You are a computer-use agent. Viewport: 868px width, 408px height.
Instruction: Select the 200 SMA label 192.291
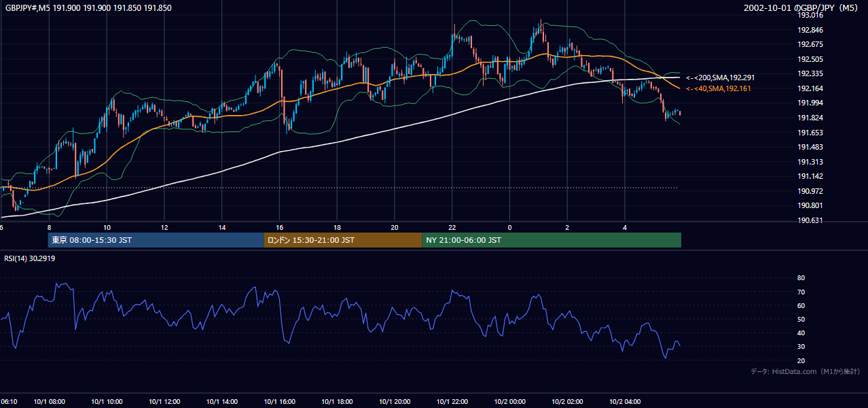[x=719, y=78]
